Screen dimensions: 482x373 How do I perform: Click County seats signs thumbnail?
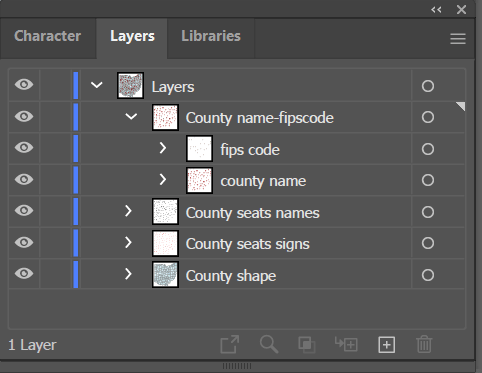pyautogui.click(x=165, y=243)
